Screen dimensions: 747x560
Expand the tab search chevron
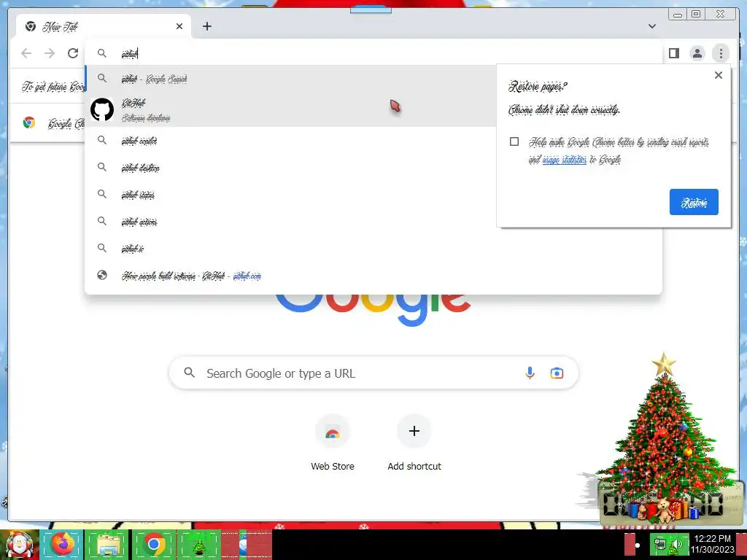click(651, 26)
